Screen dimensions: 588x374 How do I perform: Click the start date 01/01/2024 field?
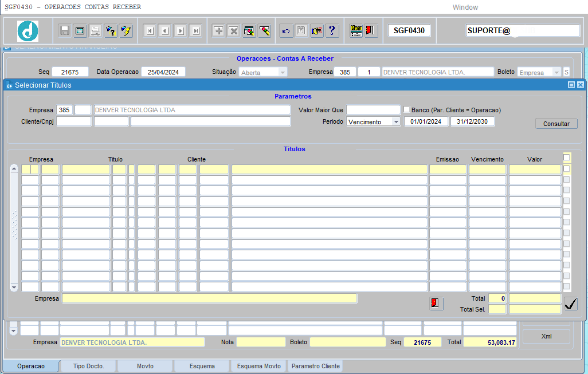coord(426,121)
